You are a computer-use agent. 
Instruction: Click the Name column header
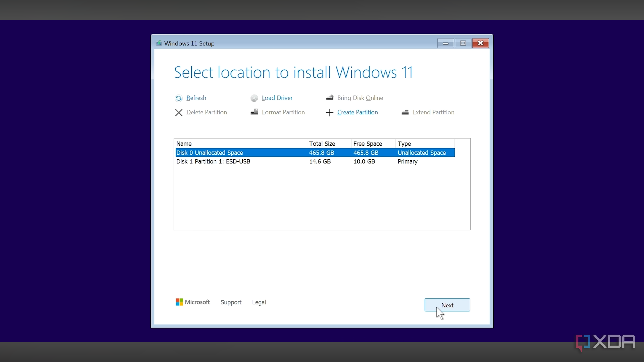[x=241, y=144]
